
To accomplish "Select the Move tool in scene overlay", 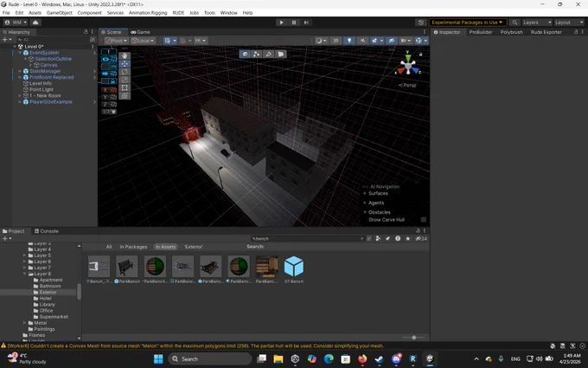I will (125, 63).
